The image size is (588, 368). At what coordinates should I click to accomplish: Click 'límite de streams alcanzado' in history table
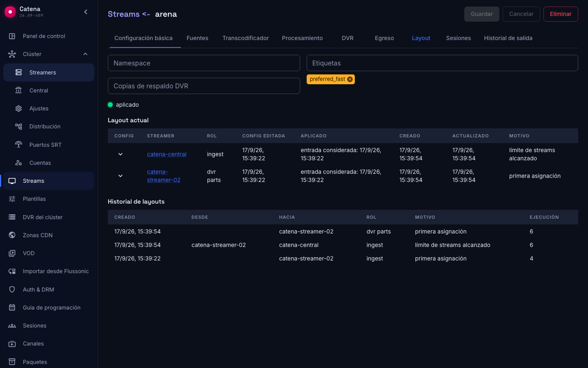coord(452,245)
